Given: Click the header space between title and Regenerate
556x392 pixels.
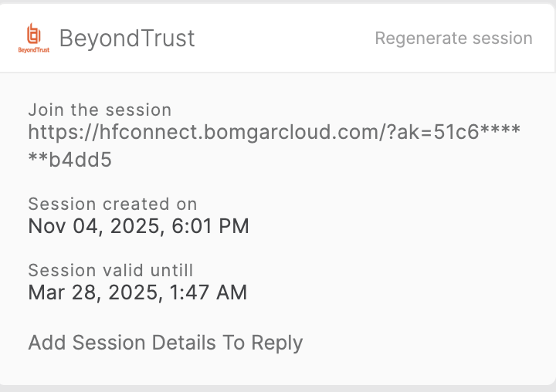Looking at the screenshot, I should [x=286, y=38].
